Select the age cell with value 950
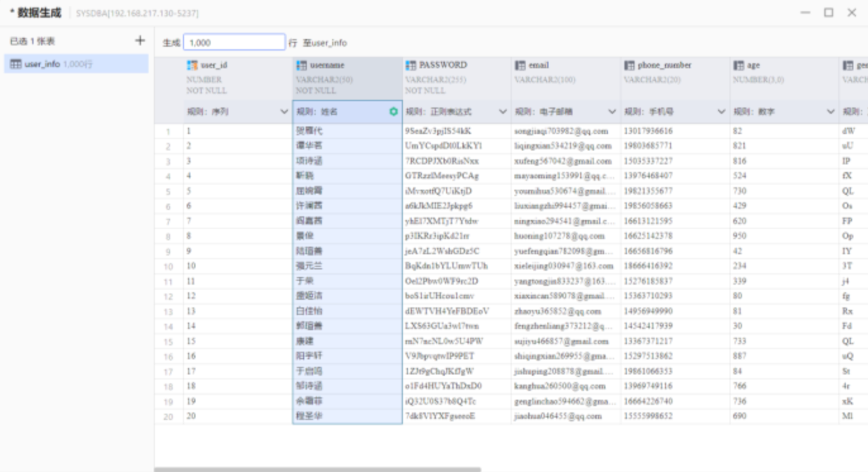 click(784, 236)
